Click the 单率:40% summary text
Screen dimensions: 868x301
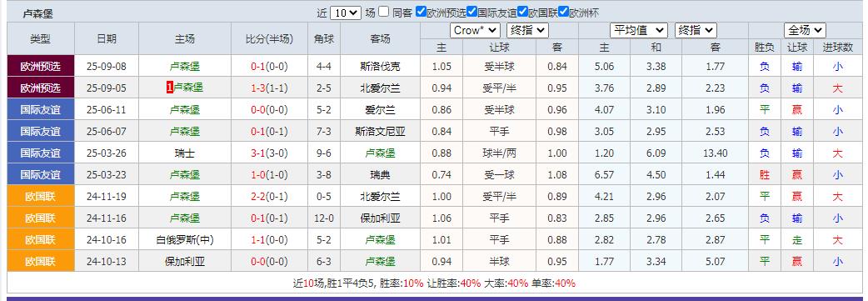pyautogui.click(x=553, y=283)
